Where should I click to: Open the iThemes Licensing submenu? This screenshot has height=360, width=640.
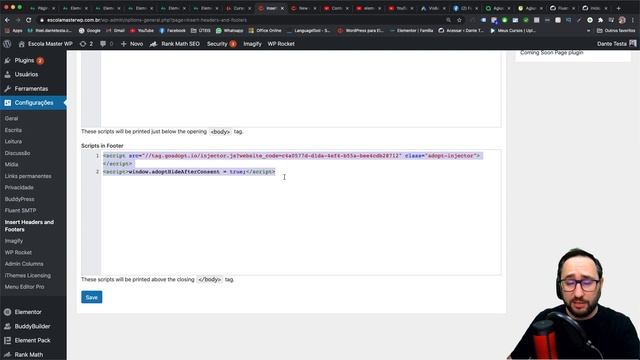click(x=28, y=275)
